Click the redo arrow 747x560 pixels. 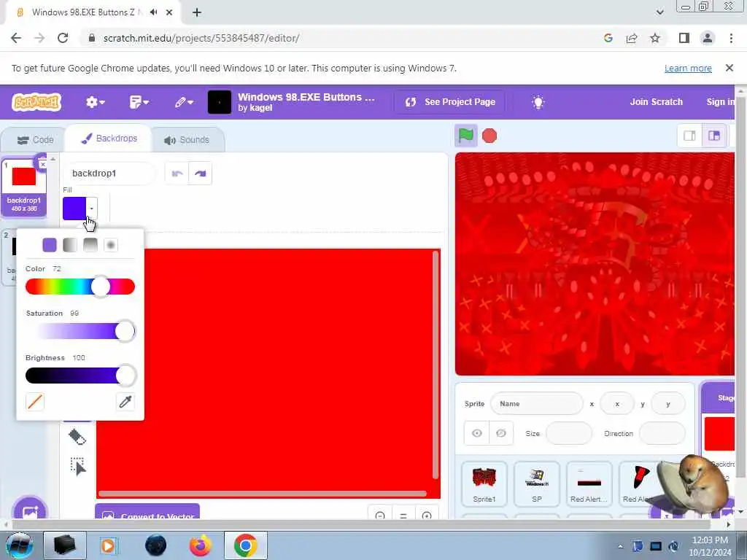point(200,174)
